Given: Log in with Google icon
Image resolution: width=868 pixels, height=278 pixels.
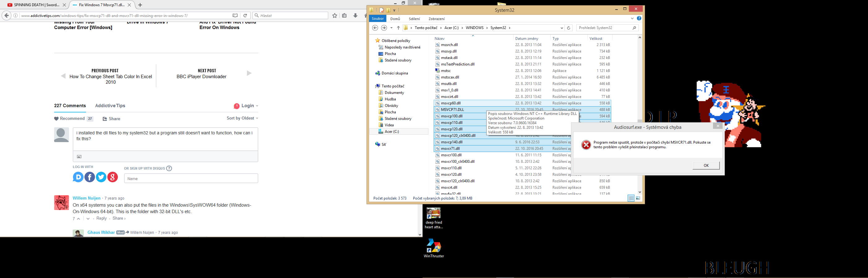Looking at the screenshot, I should 113,177.
